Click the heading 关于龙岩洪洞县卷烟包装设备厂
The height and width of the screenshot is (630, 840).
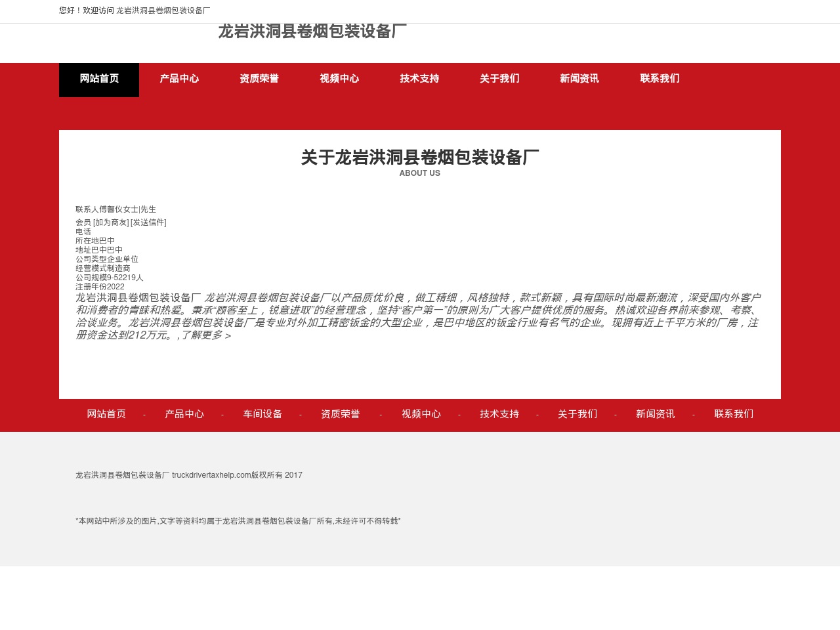pyautogui.click(x=420, y=157)
